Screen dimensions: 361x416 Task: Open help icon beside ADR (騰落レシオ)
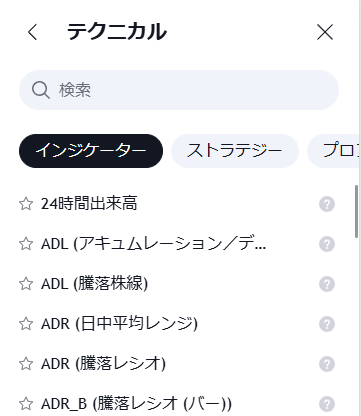[x=327, y=364]
